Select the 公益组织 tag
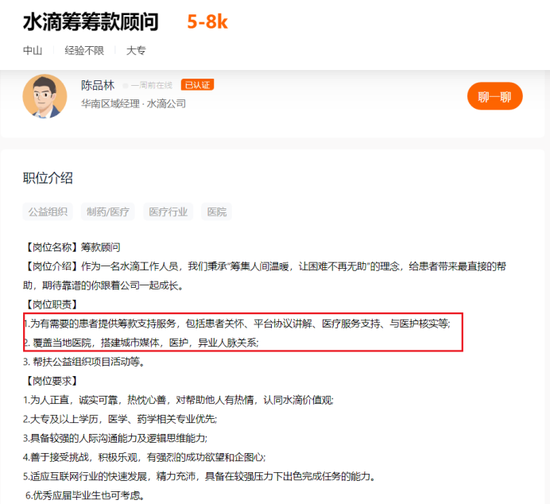Image resolution: width=550 pixels, height=504 pixels. point(48,211)
